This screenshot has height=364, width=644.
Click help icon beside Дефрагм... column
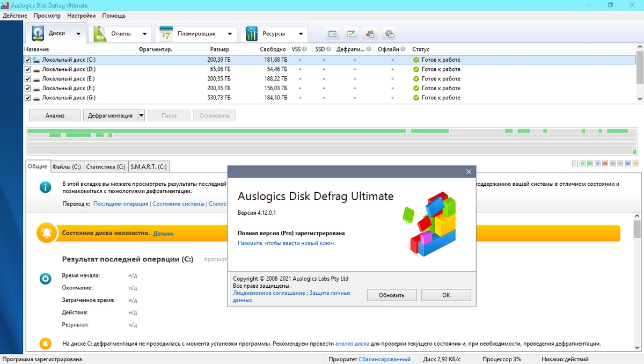[369, 49]
